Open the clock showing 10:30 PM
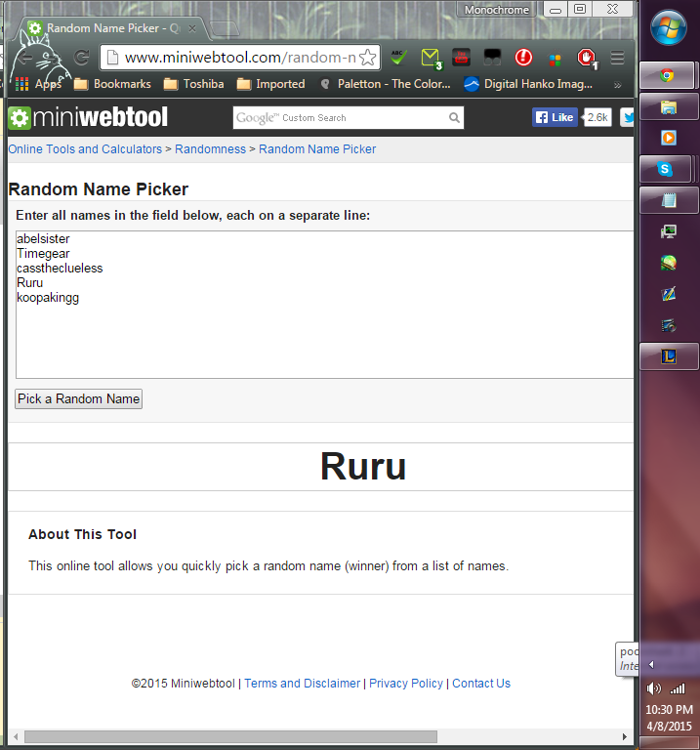The image size is (700, 750). pos(669,709)
